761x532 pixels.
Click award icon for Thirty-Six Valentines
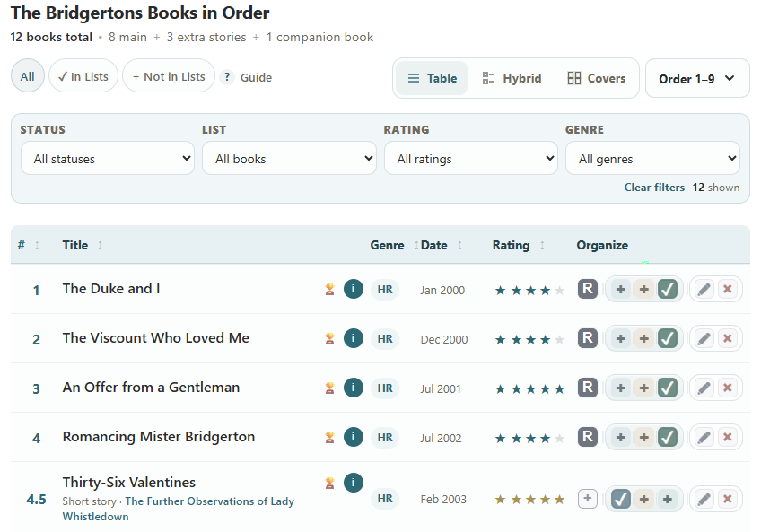pos(330,483)
